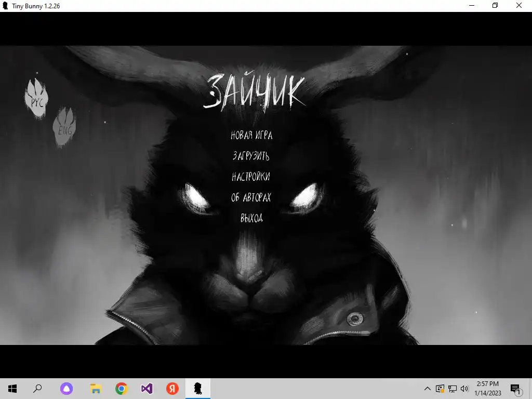Open the volume speaker tray icon

[464, 389]
